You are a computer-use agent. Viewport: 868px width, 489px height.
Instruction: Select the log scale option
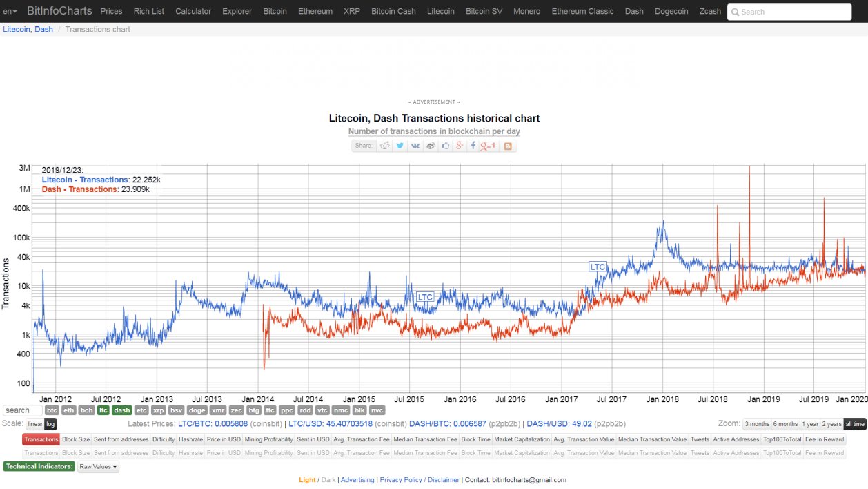[x=50, y=424]
